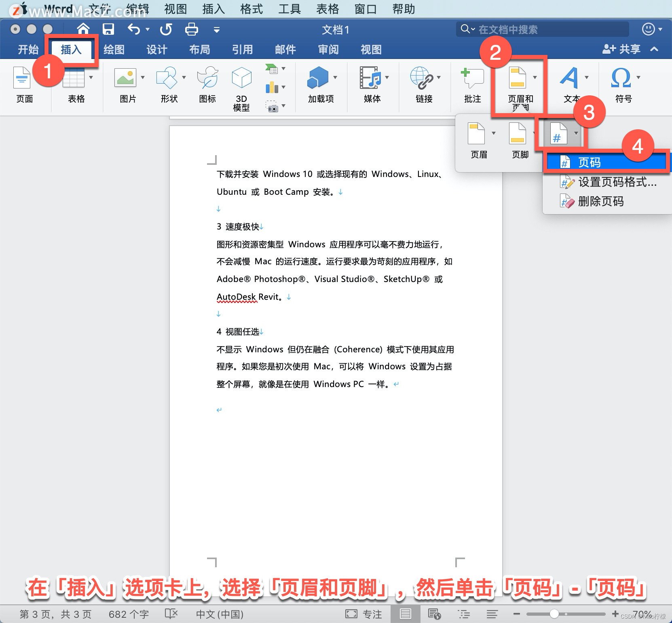Save the document with the floppy icon
Image resolution: width=672 pixels, height=623 pixels.
[x=108, y=29]
